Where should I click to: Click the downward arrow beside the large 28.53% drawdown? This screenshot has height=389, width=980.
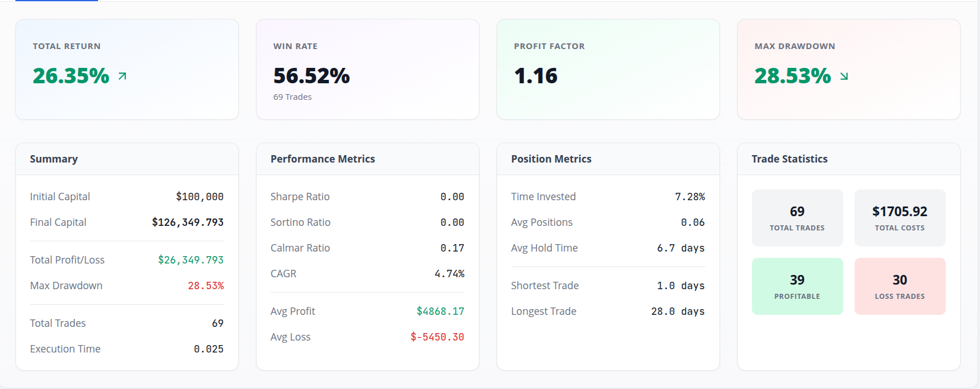click(x=844, y=76)
